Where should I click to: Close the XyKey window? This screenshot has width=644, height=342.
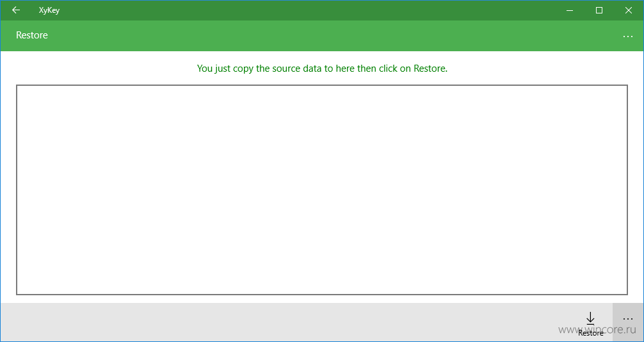[629, 10]
